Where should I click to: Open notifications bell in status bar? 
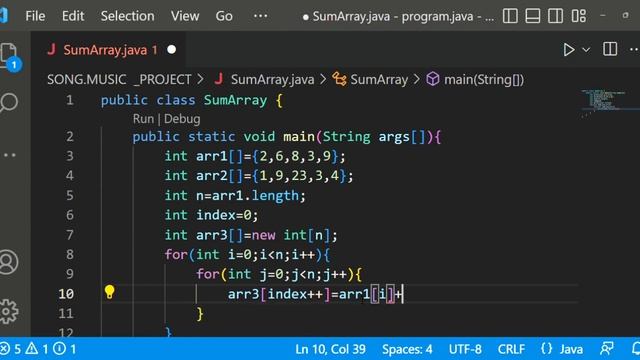[636, 349]
